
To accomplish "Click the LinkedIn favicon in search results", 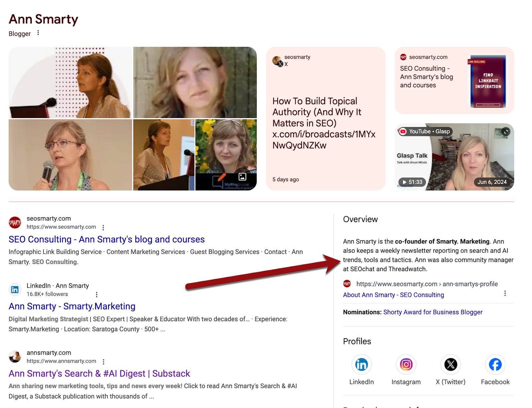I will (15, 290).
